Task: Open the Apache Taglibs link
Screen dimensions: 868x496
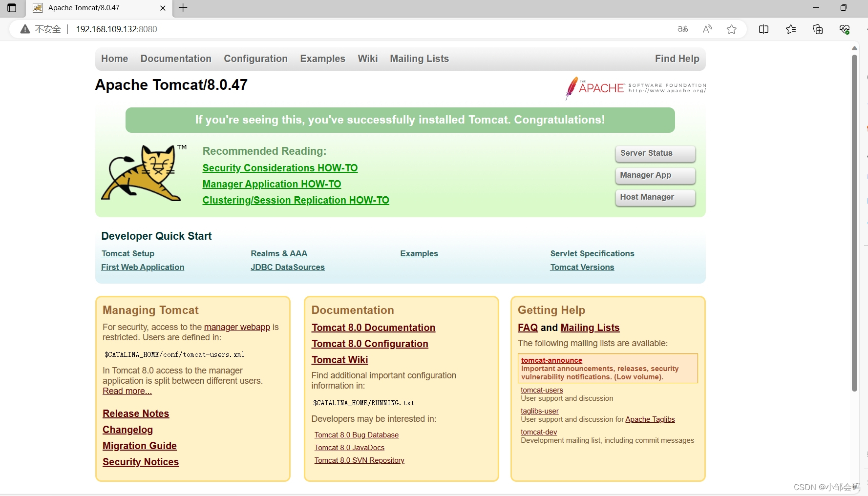Action: [x=650, y=419]
